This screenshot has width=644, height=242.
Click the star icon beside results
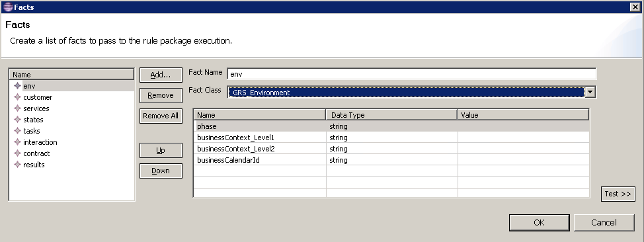[17, 165]
